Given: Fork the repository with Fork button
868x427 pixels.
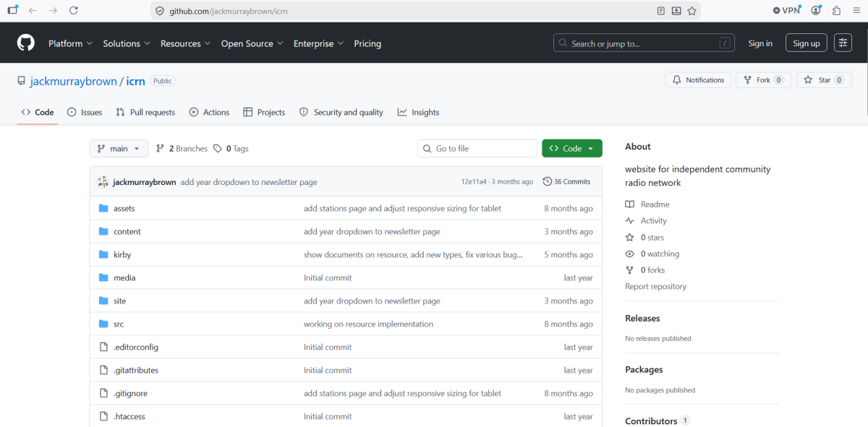Looking at the screenshot, I should pos(763,80).
